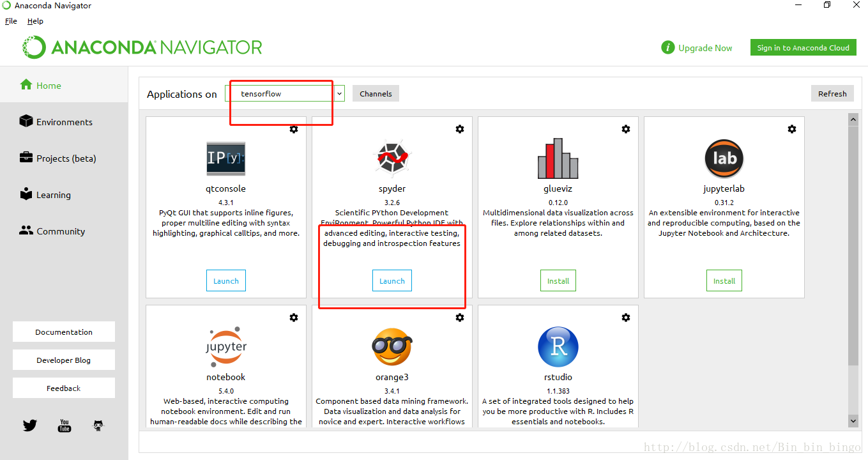Click the scrollbar down arrow
Viewport: 868px width, 460px height.
[x=853, y=421]
